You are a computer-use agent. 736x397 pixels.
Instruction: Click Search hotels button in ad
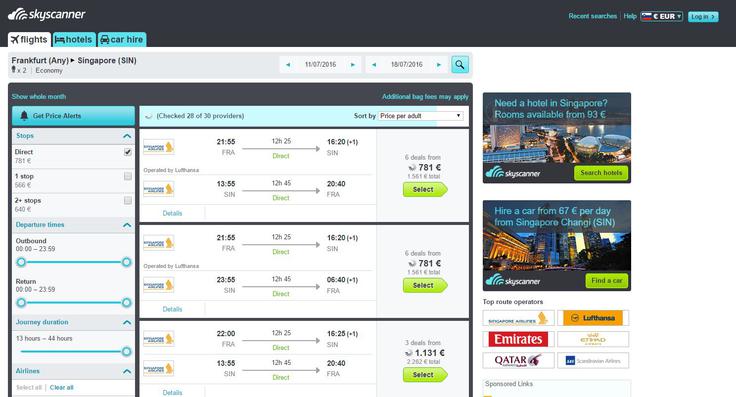[601, 173]
